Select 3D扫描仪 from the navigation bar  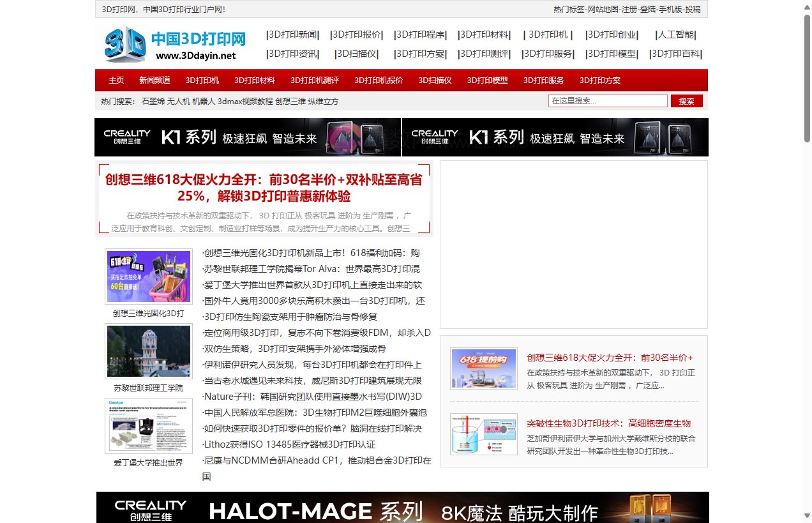435,80
